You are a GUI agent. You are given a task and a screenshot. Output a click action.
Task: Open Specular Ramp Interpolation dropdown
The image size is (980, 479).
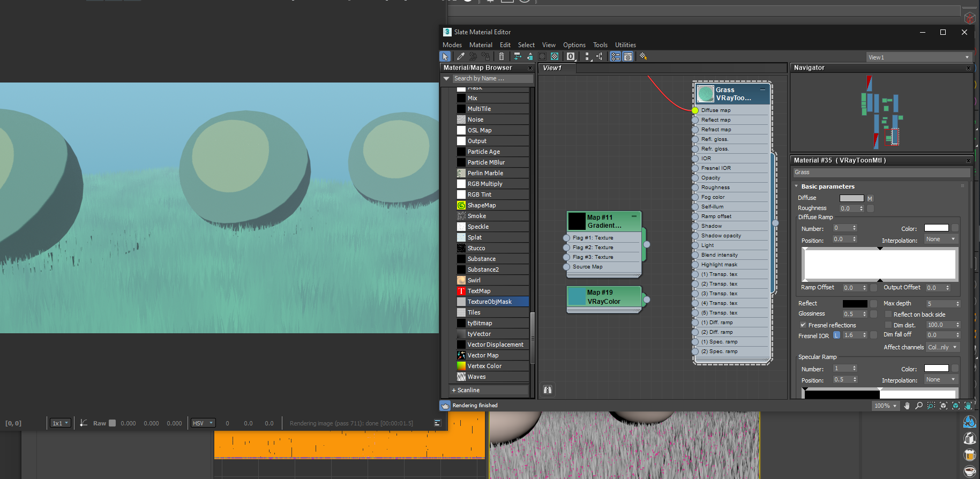pos(941,379)
